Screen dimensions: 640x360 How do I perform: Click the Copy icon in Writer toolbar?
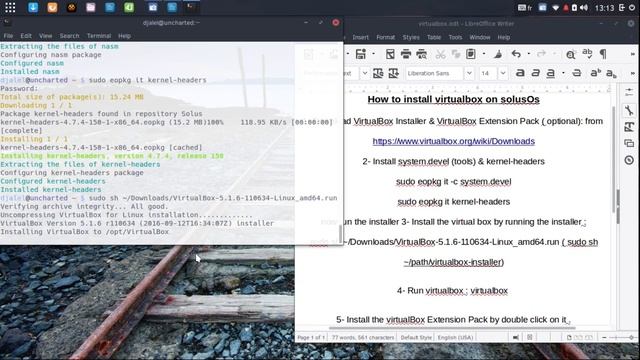456,54
